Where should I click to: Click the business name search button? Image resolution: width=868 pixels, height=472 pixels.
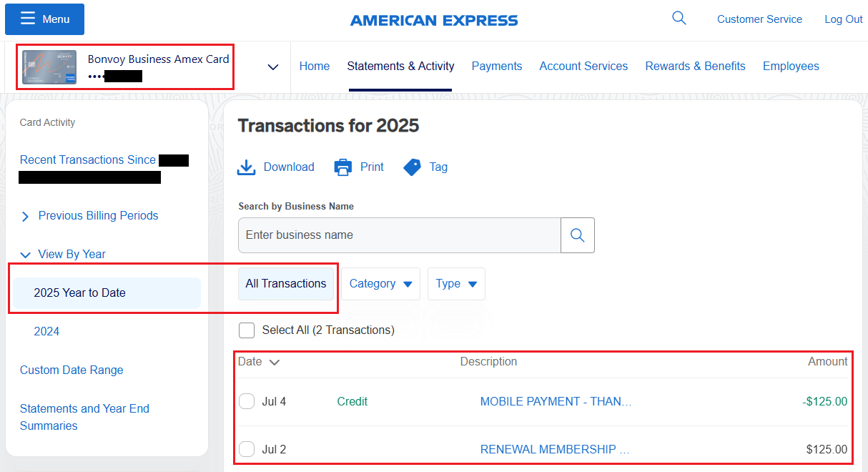coord(578,235)
